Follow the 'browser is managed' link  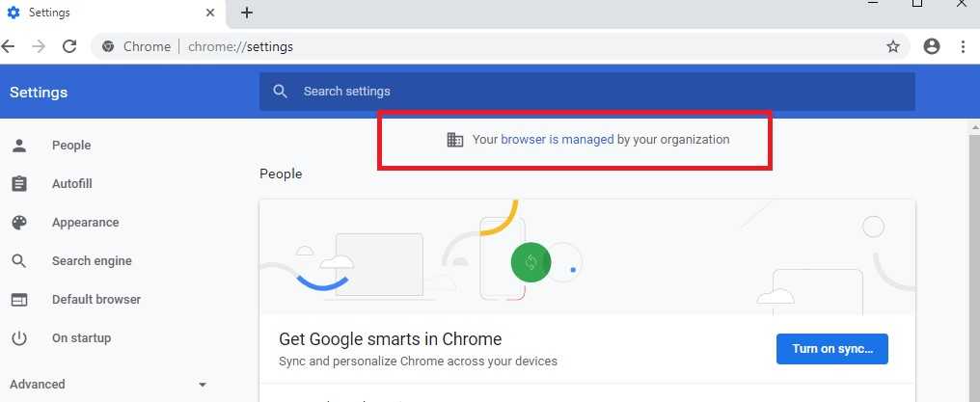(x=557, y=140)
